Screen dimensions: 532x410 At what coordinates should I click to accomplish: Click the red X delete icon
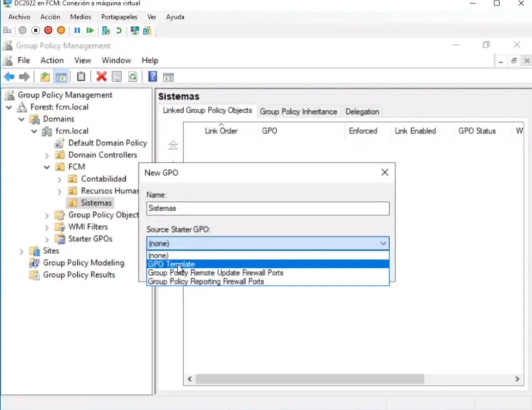101,77
